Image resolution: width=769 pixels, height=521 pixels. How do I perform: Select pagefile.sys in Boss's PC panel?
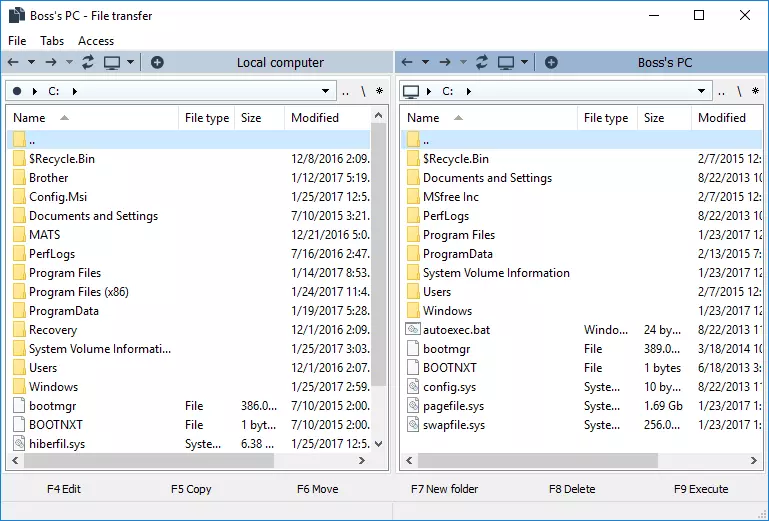pos(453,406)
